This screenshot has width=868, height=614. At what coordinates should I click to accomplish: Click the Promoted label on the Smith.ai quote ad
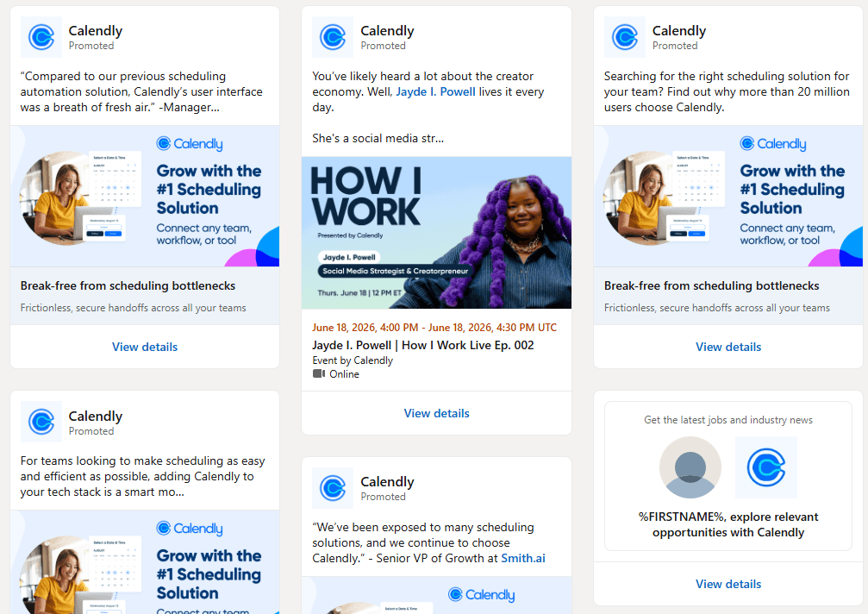(x=383, y=498)
